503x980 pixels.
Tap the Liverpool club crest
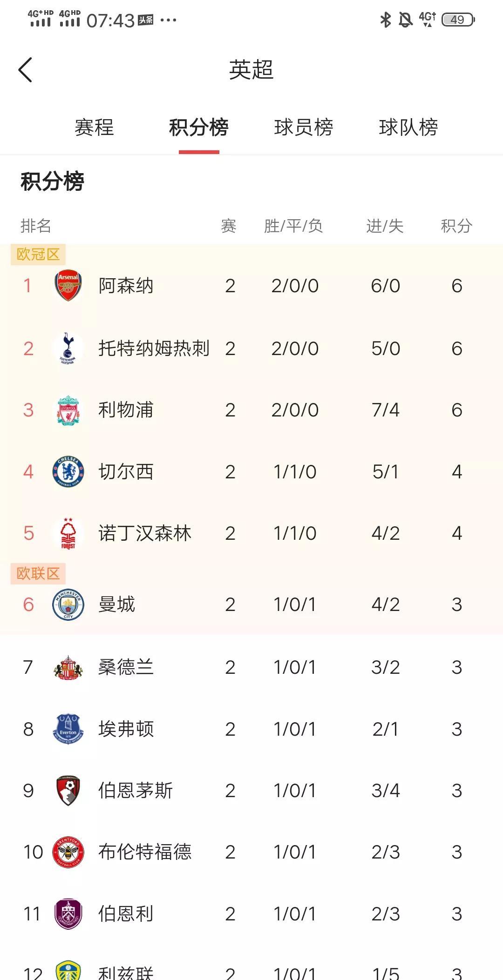[x=68, y=410]
